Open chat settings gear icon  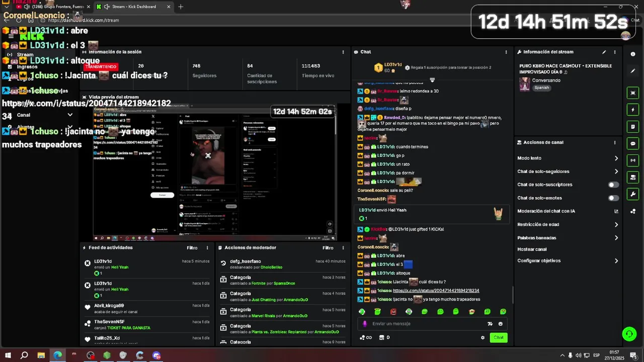point(483,338)
